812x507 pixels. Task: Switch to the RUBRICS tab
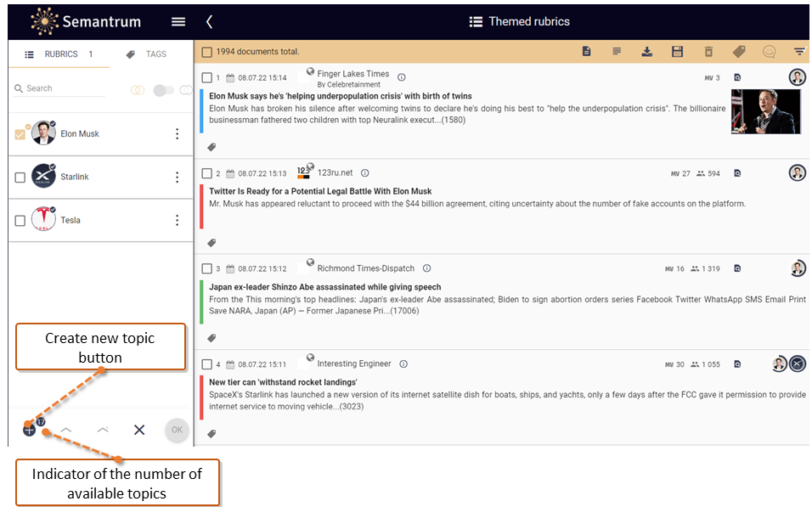(59, 54)
